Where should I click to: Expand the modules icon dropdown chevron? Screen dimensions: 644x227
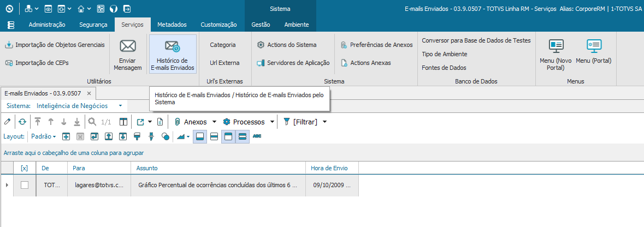point(37,9)
